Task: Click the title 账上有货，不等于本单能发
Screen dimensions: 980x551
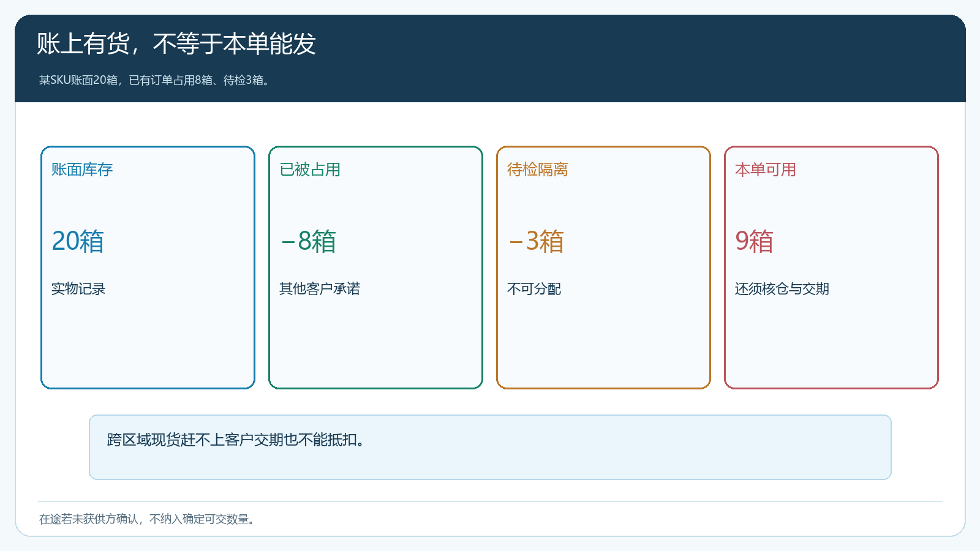Action: (x=176, y=44)
